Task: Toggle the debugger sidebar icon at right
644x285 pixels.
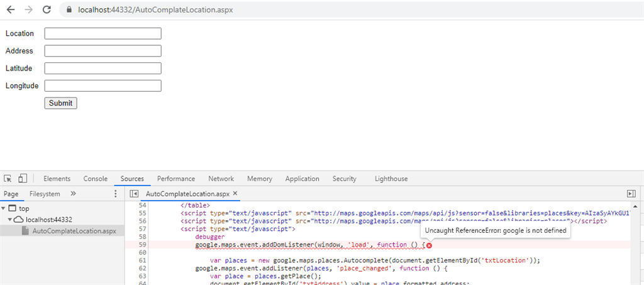Action: tap(631, 194)
